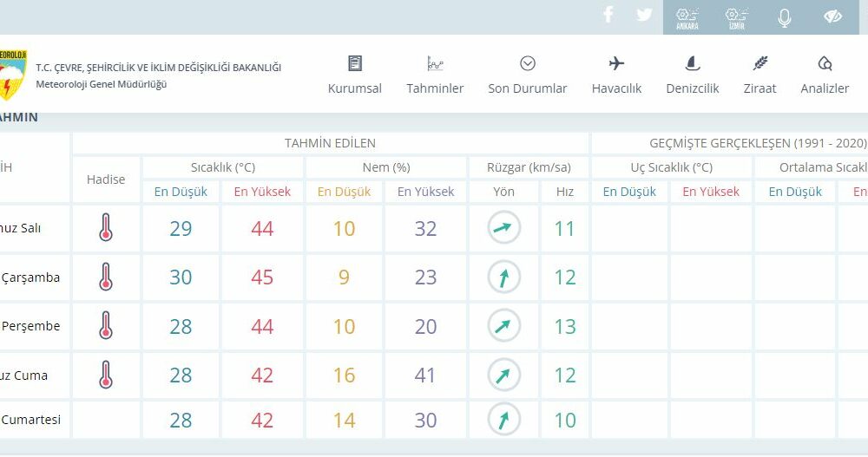This screenshot has width=868, height=457.
Task: Click the wind direction arrow for Çarşamba
Action: coord(503,277)
